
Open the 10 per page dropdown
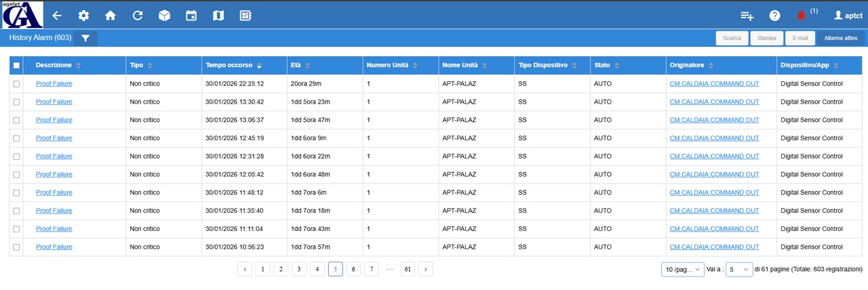pyautogui.click(x=682, y=270)
